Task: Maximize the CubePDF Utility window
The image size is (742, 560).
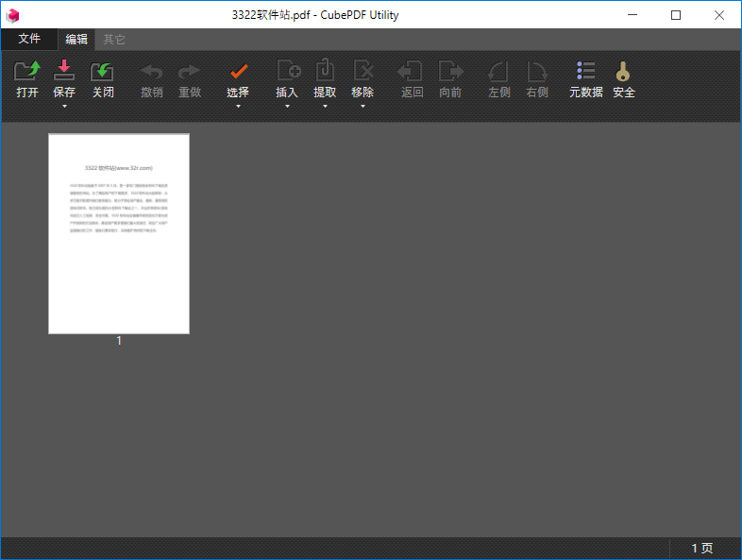Action: pos(676,15)
